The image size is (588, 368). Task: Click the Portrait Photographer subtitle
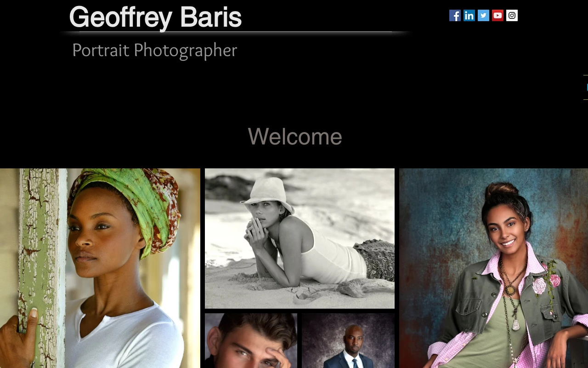[x=154, y=50]
